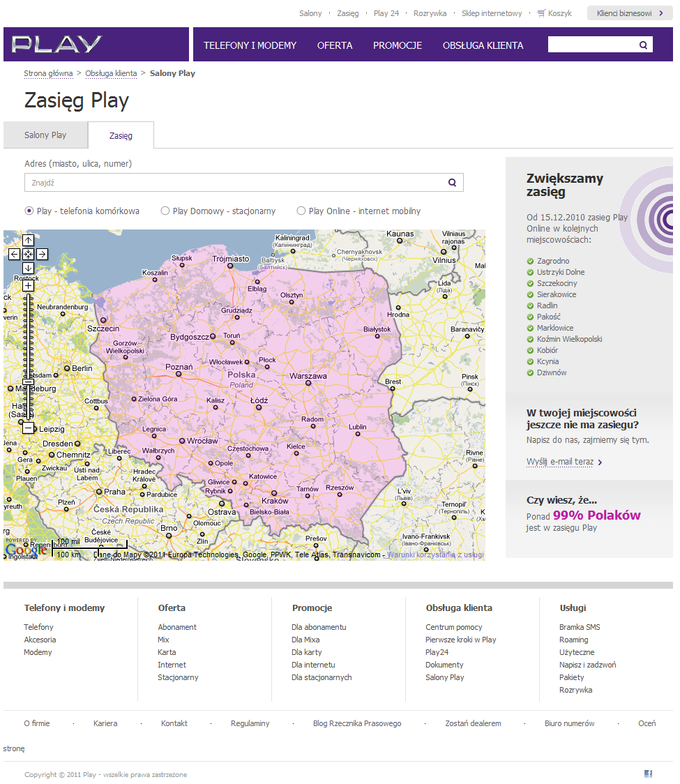Click footer Telefony link

coord(38,627)
